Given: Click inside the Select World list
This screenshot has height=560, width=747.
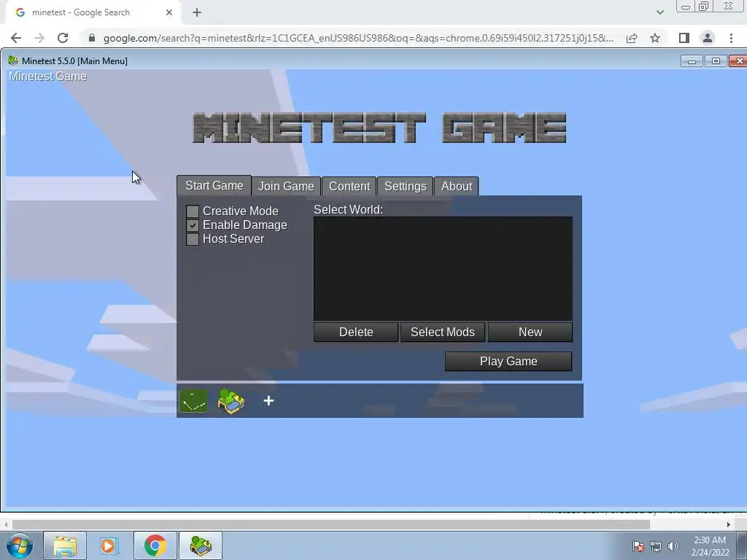Looking at the screenshot, I should tap(443, 268).
